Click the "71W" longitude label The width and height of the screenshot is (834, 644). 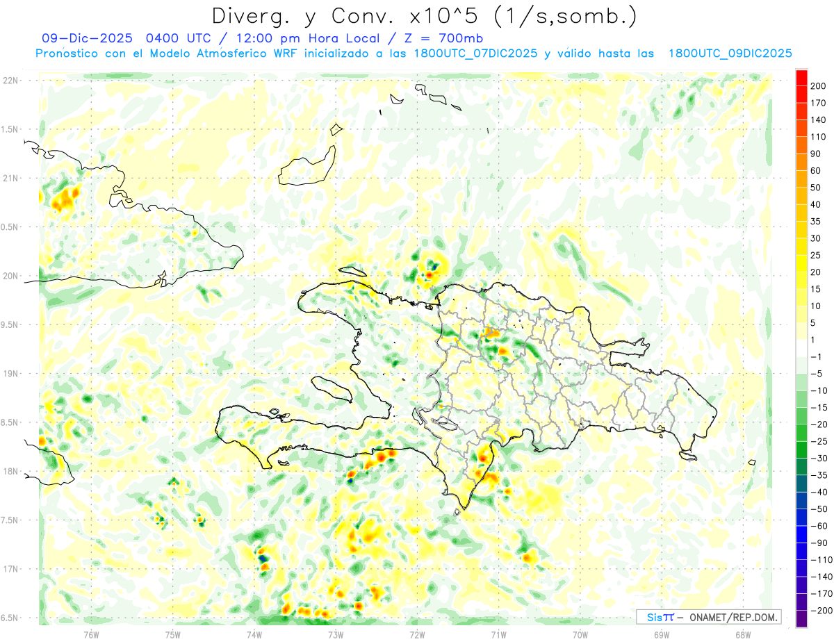point(498,634)
